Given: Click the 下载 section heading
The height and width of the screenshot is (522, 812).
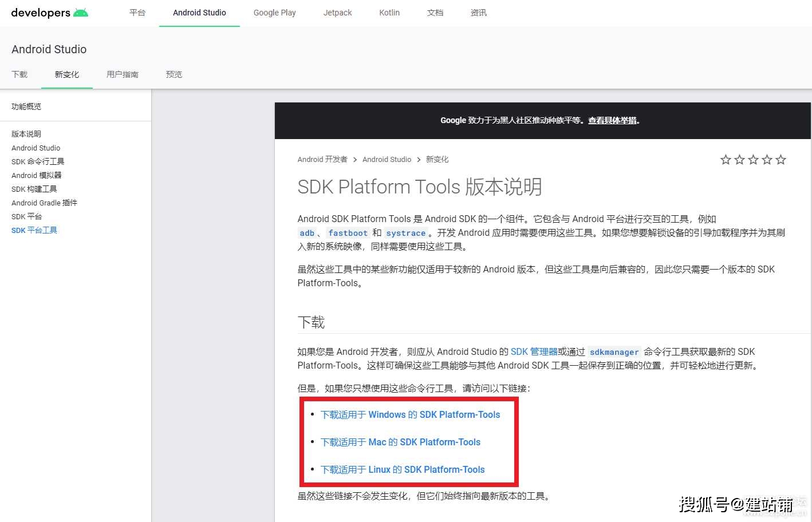Looking at the screenshot, I should pyautogui.click(x=311, y=322).
